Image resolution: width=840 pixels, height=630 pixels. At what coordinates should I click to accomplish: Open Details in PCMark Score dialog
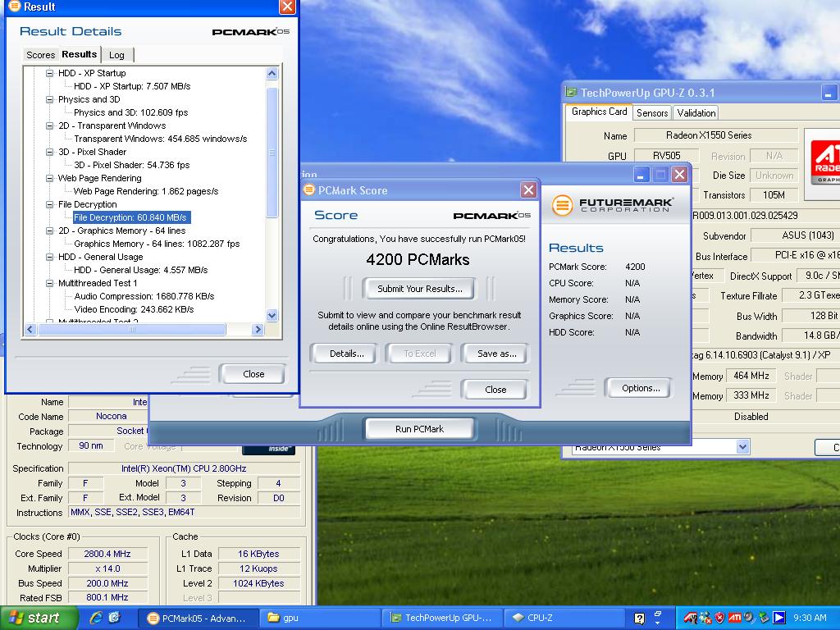point(347,354)
